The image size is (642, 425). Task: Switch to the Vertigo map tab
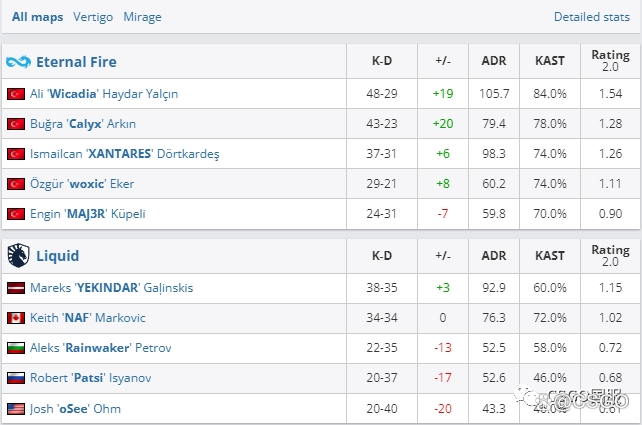(92, 17)
